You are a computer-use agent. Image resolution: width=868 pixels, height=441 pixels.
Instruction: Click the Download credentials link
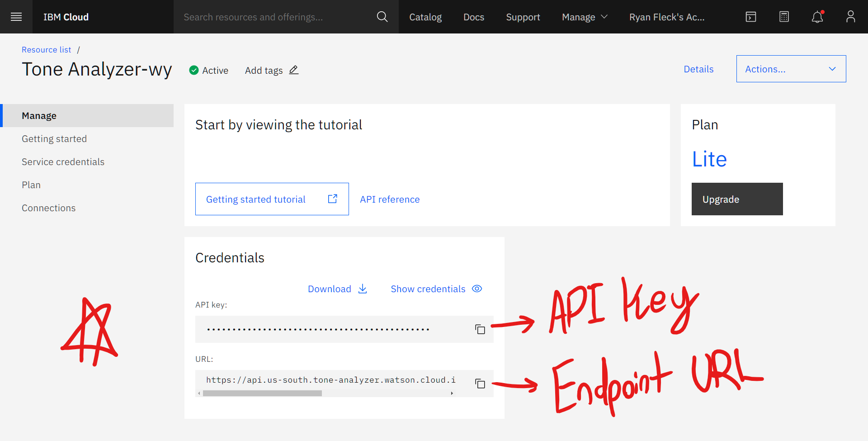pos(330,289)
